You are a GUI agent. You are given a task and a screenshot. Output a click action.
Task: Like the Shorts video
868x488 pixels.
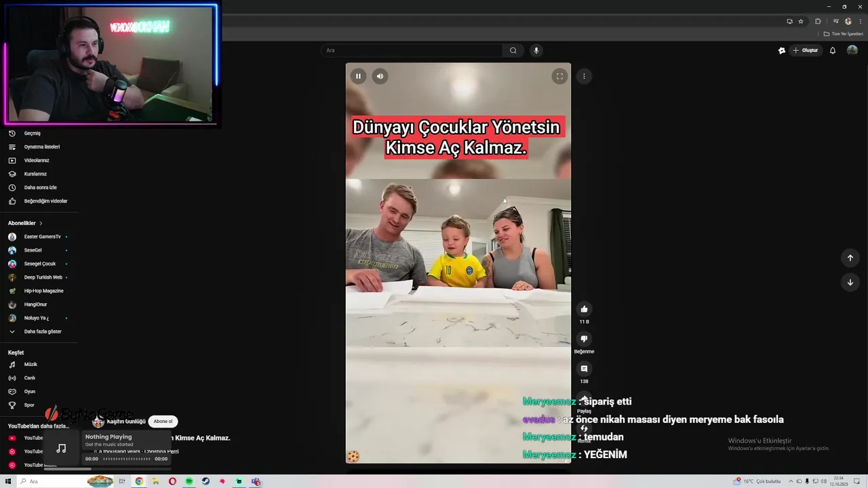[x=584, y=309]
